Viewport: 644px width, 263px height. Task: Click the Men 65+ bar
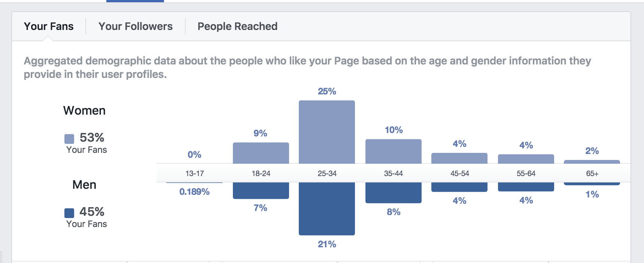pyautogui.click(x=592, y=184)
